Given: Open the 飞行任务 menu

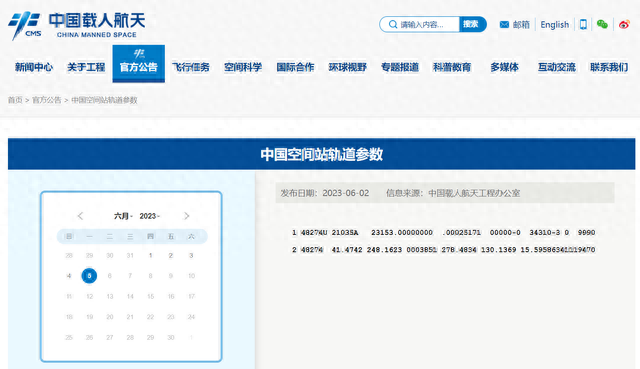Looking at the screenshot, I should point(191,67).
